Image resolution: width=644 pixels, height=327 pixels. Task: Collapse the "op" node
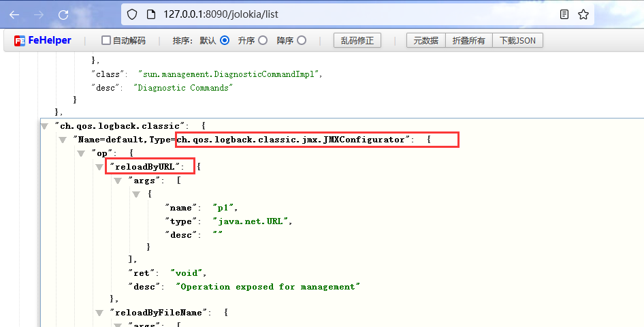coord(81,154)
